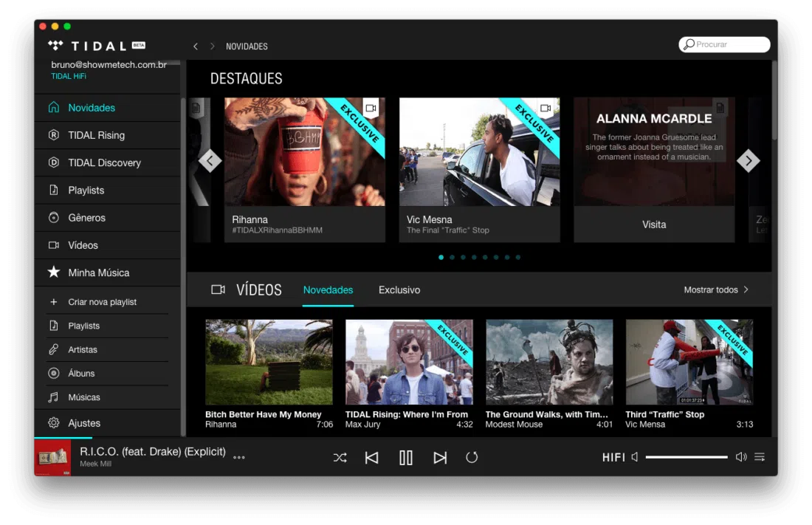Select the last carousel page dot

coord(518,257)
